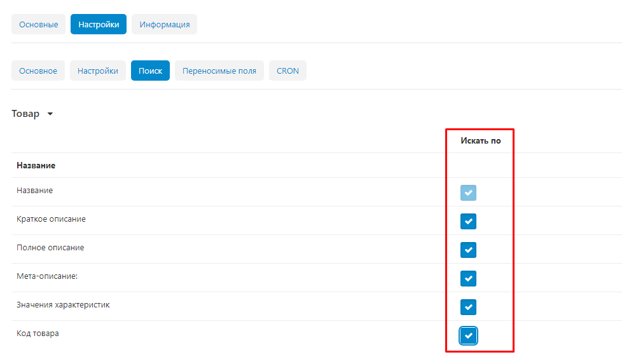Turn off the Код товара checkbox
The width and height of the screenshot is (629, 364).
[x=468, y=335]
